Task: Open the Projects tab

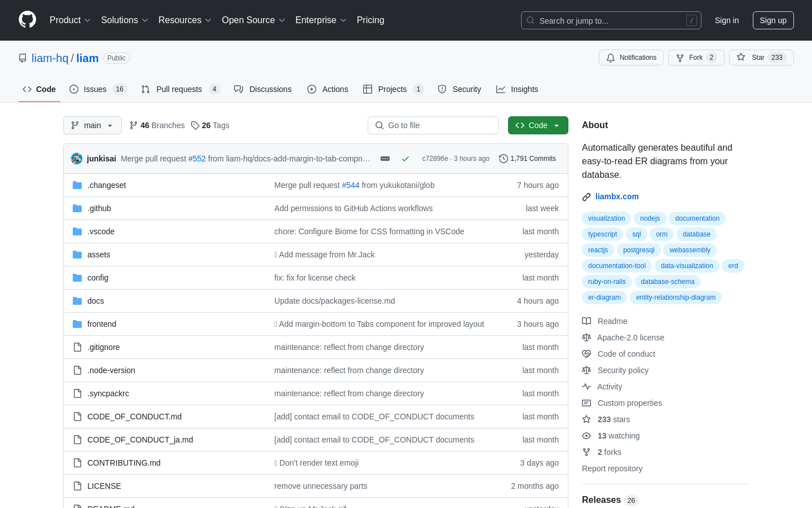Action: [x=393, y=89]
